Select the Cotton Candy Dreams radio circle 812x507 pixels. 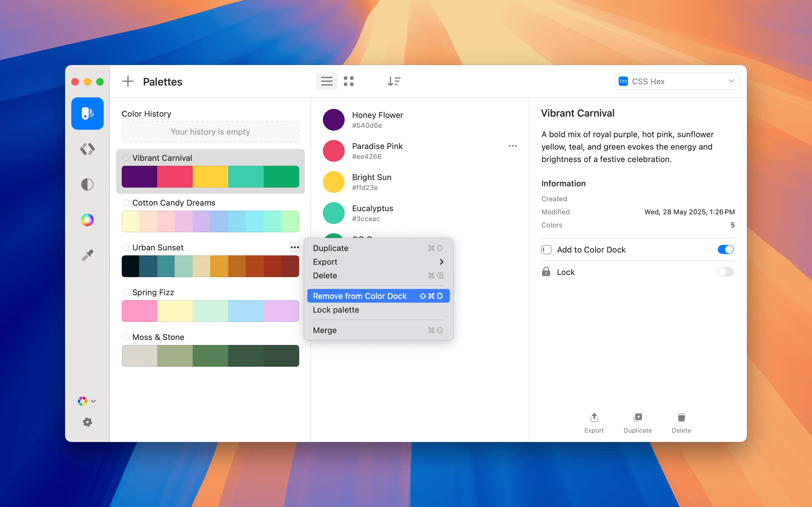point(126,202)
